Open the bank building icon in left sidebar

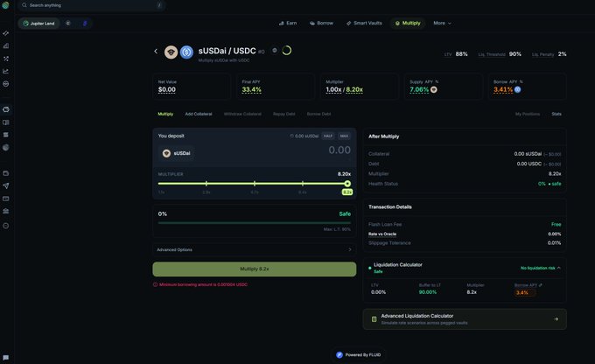(x=6, y=211)
